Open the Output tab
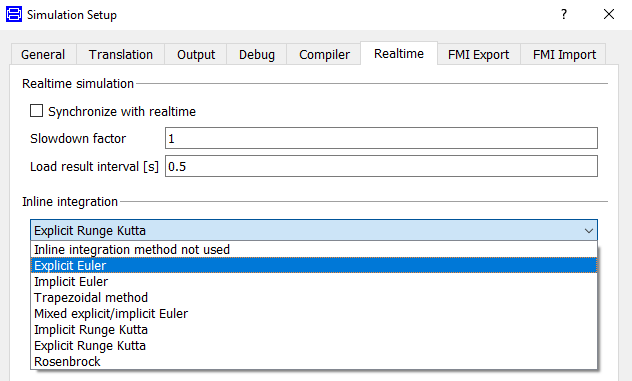The width and height of the screenshot is (632, 381). tap(196, 54)
